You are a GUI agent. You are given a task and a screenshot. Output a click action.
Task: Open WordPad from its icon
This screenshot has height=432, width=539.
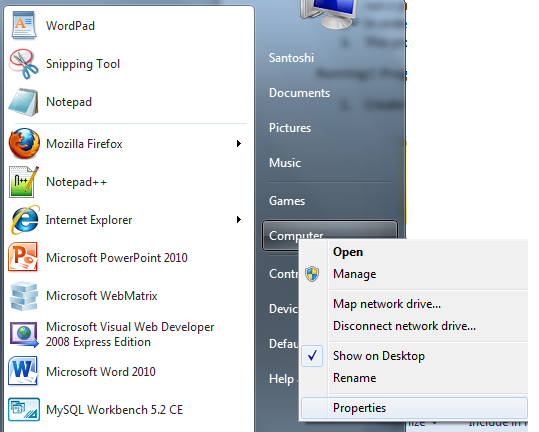[24, 25]
